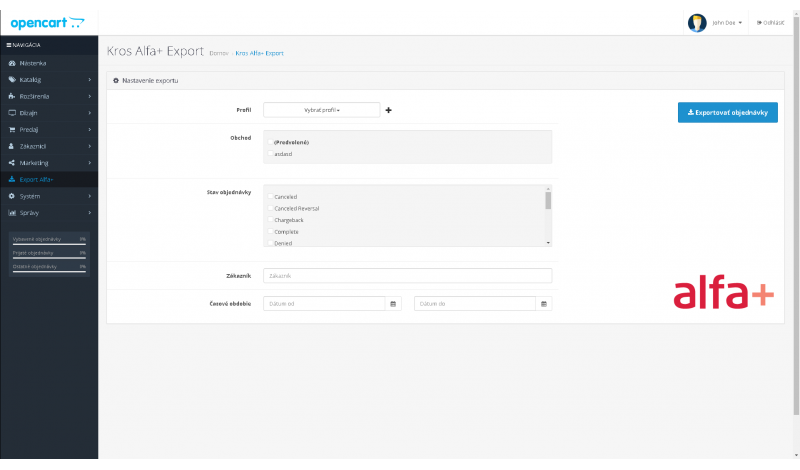800x470 pixels.
Task: Click the Navigácia hamburger icon
Action: 9,45
